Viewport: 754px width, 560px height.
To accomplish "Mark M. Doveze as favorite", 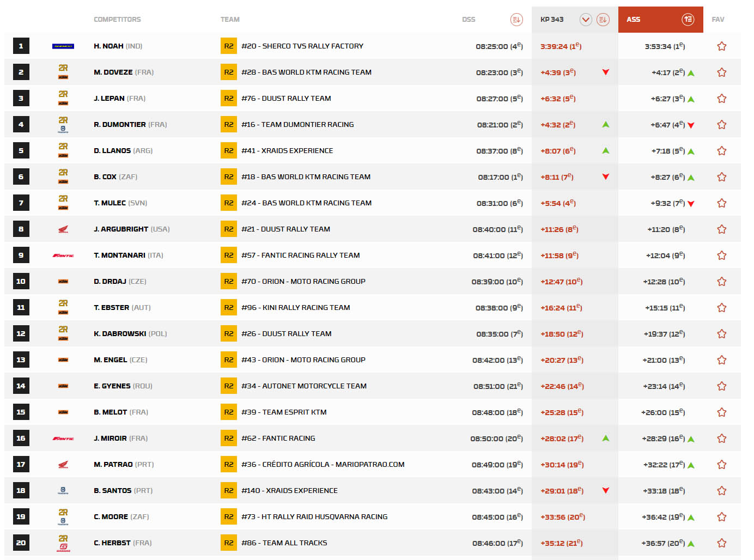I will (x=722, y=72).
